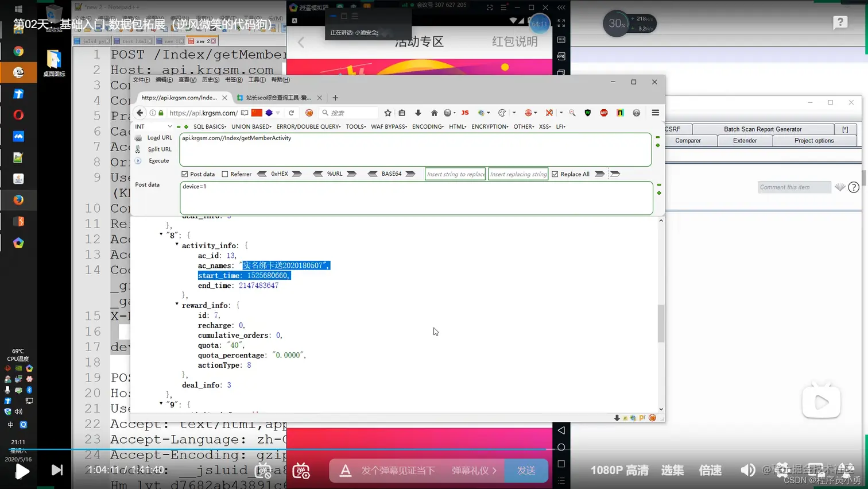Select the Project options tab in Burp
Screen dimensions: 868x489
point(814,140)
